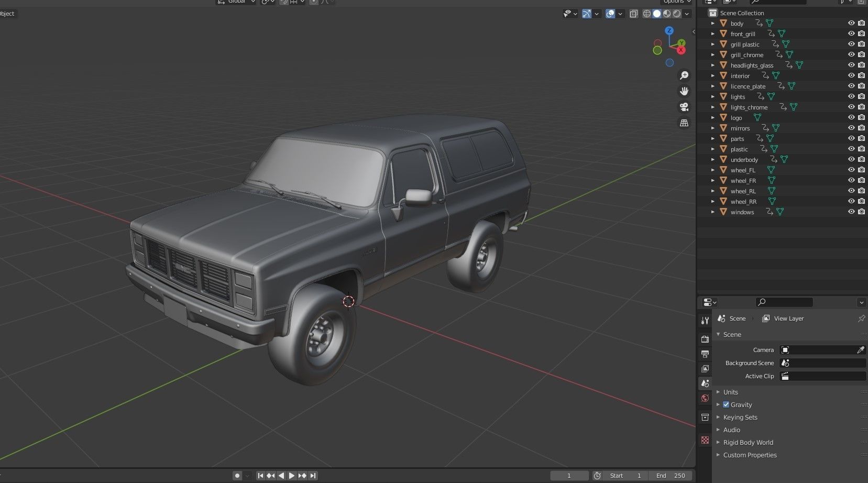Click the zoom magnifier viewport icon
The image size is (868, 483).
click(x=684, y=75)
